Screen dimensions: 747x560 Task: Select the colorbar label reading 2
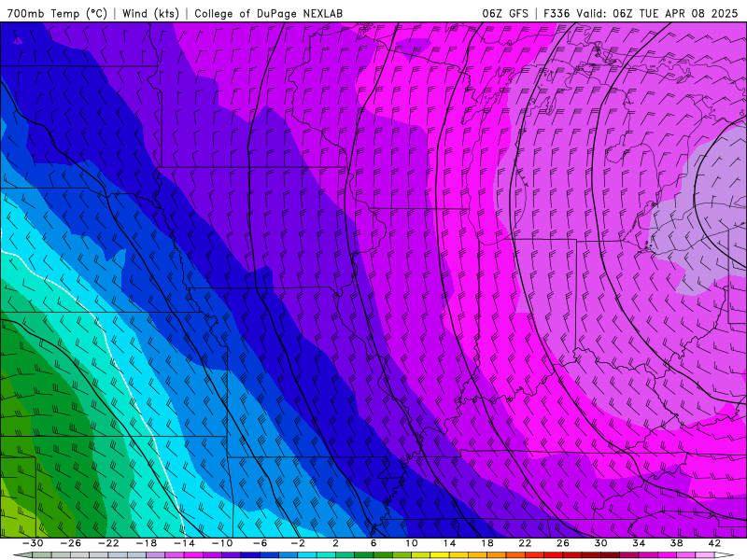(x=336, y=543)
